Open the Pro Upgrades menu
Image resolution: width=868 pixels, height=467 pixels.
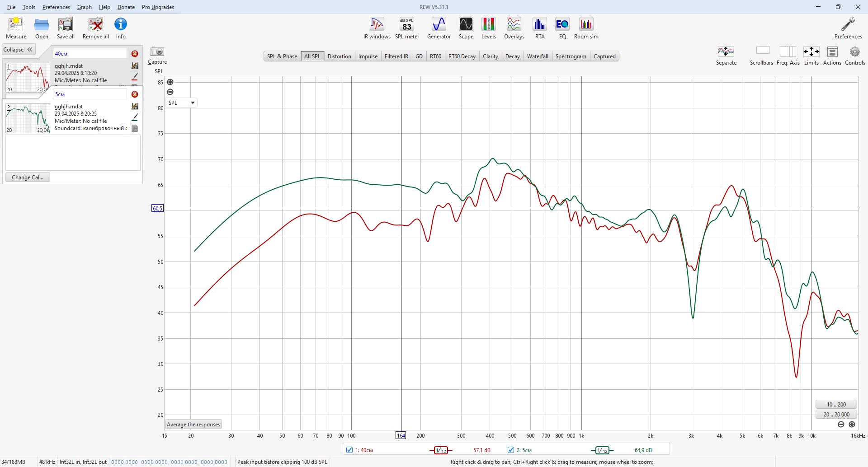click(158, 7)
